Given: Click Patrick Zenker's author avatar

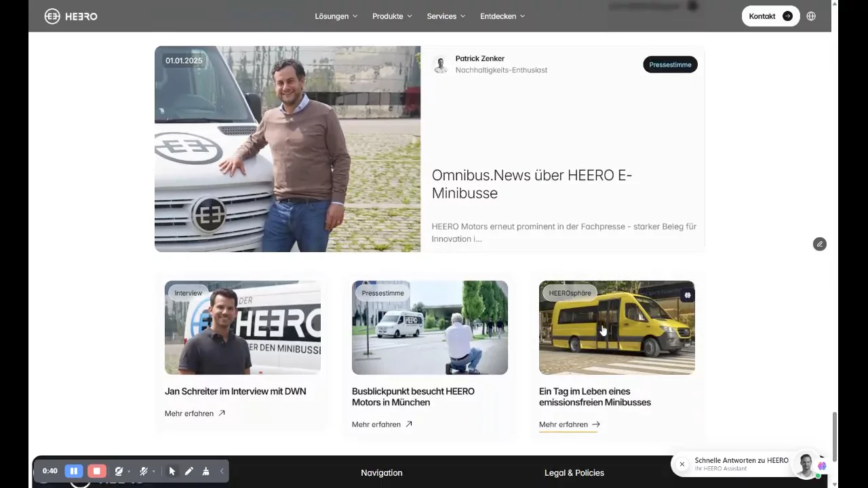Looking at the screenshot, I should click(441, 64).
